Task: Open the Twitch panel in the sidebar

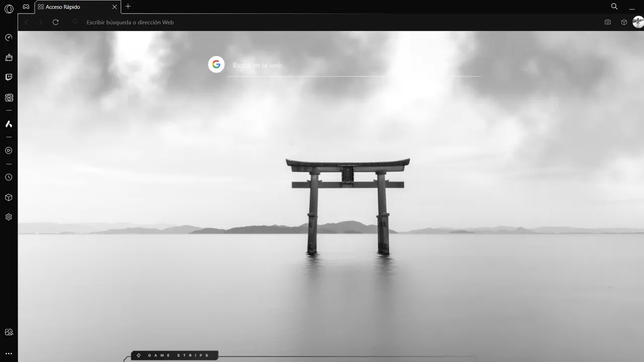Action: pos(8,76)
